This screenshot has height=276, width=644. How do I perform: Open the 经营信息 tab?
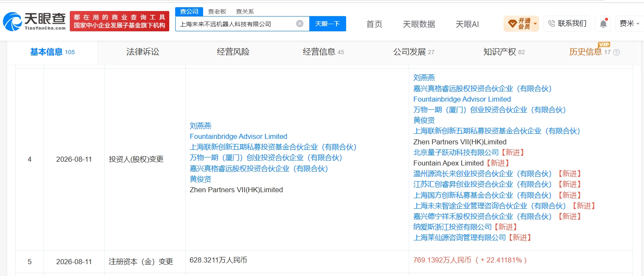[x=323, y=52]
